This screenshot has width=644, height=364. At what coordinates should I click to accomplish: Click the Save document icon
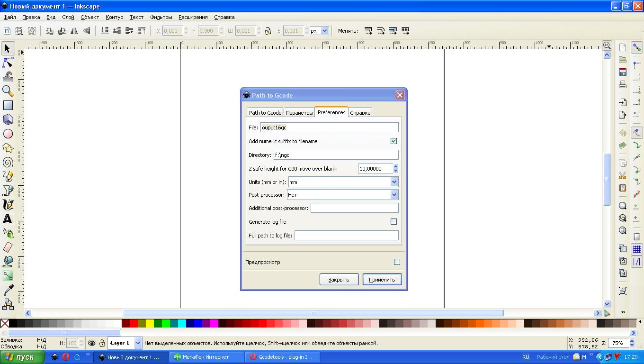coord(623,72)
